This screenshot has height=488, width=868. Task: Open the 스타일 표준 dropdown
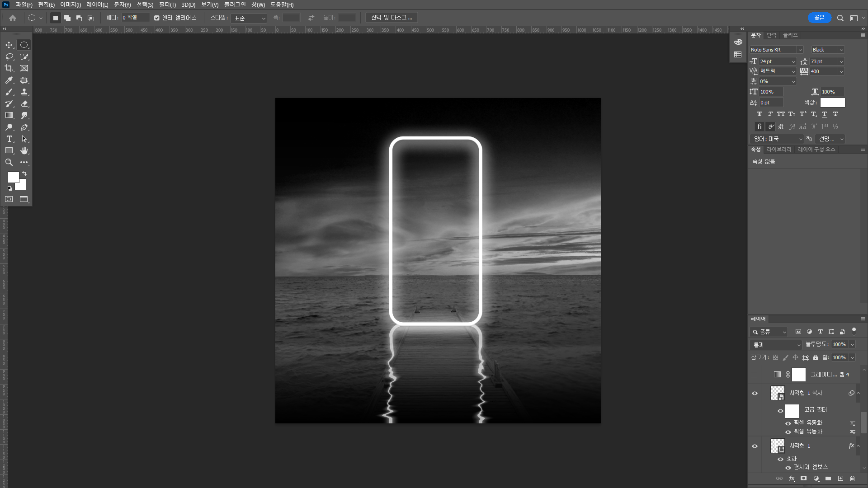249,18
